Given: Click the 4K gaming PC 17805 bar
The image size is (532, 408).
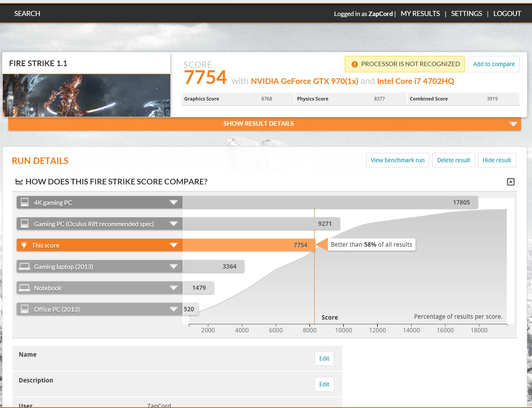Looking at the screenshot, I should [330, 203].
